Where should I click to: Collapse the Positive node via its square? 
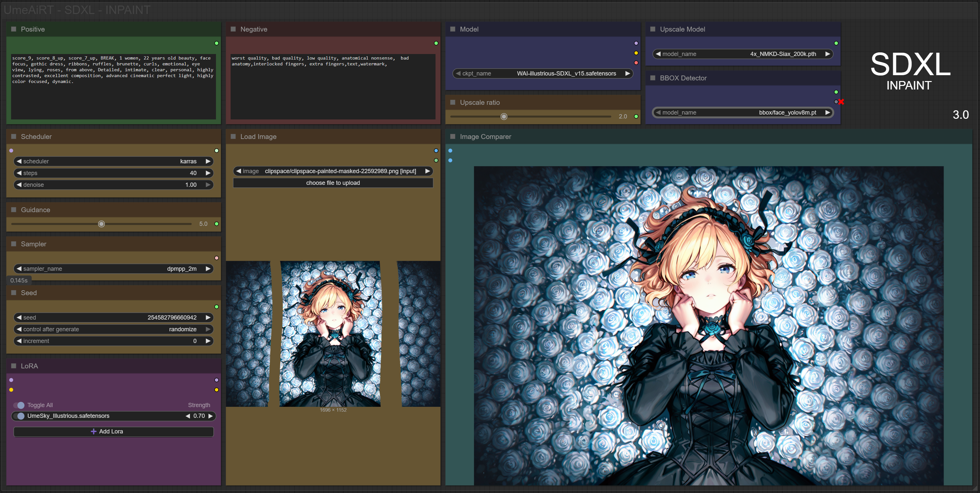click(14, 29)
